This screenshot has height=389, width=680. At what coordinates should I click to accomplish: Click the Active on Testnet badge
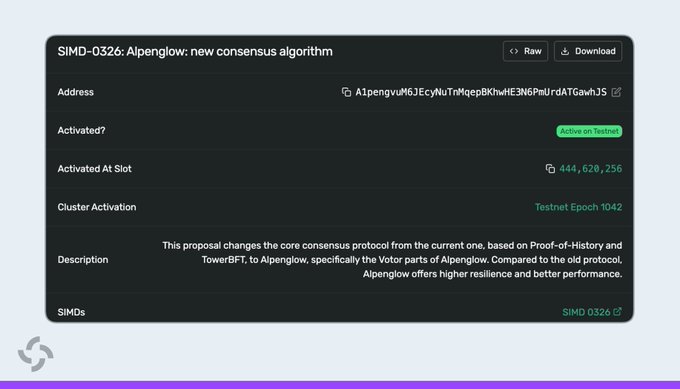[589, 131]
